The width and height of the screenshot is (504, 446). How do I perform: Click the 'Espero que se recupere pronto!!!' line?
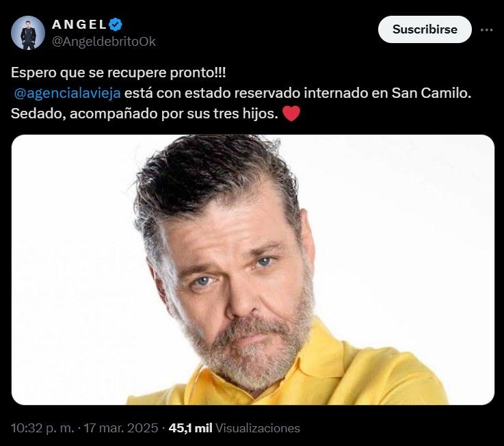click(x=118, y=73)
